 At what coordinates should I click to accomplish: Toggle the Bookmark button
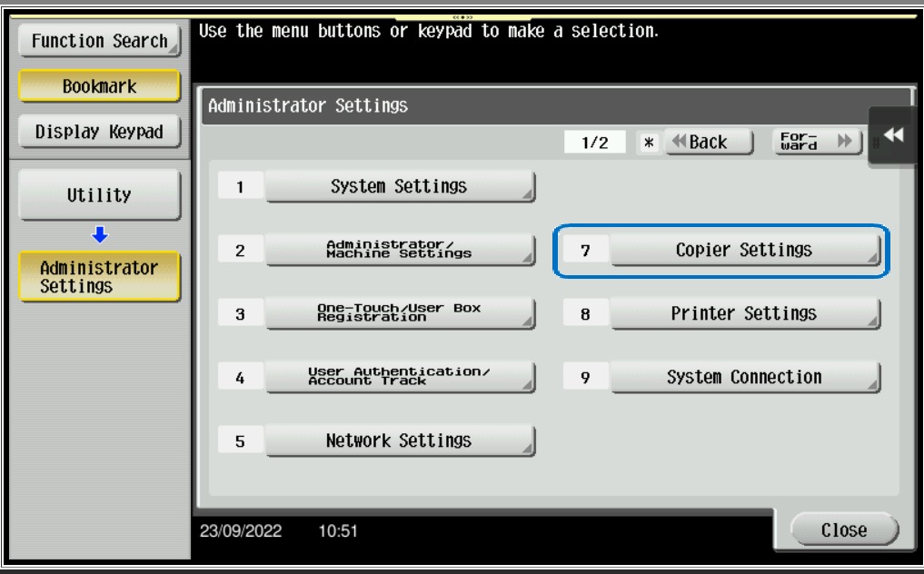pos(100,88)
